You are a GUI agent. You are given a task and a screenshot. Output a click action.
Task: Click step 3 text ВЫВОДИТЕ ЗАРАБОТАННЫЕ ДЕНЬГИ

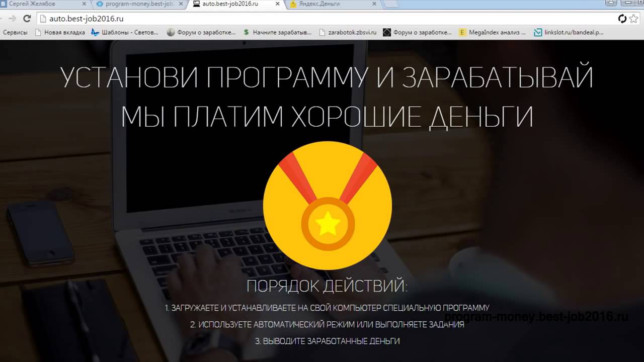point(327,341)
